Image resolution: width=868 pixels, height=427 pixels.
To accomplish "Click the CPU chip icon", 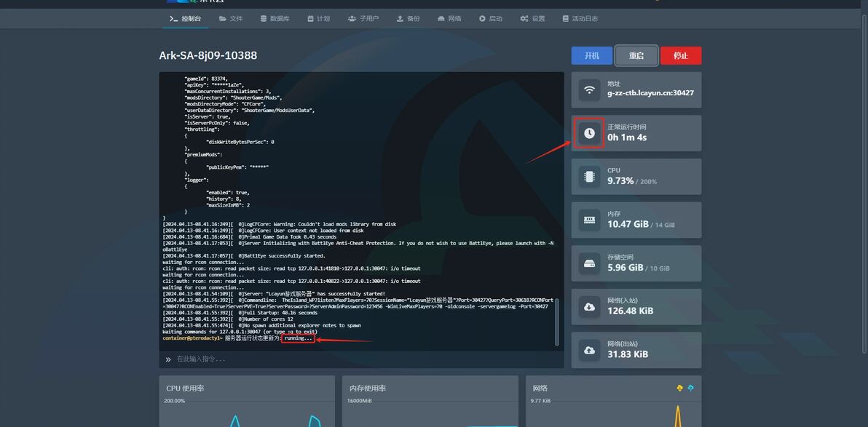I will (x=589, y=177).
